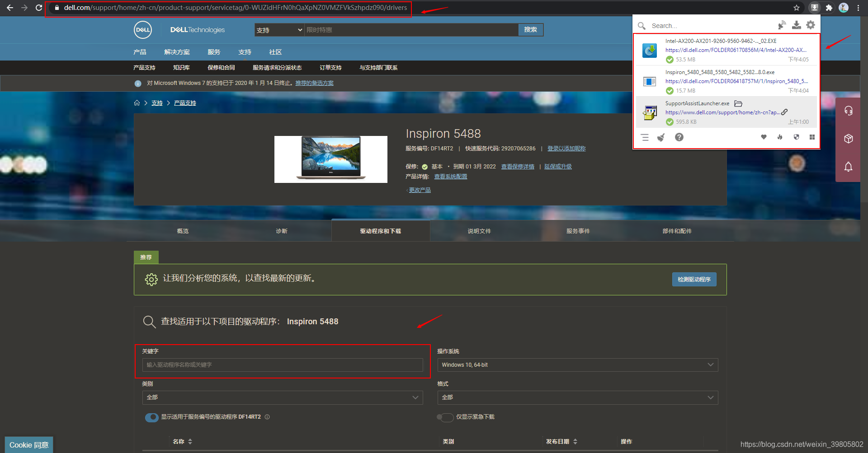Screen dimensions: 868x453
Task: Open the box package side icon
Action: (x=848, y=139)
